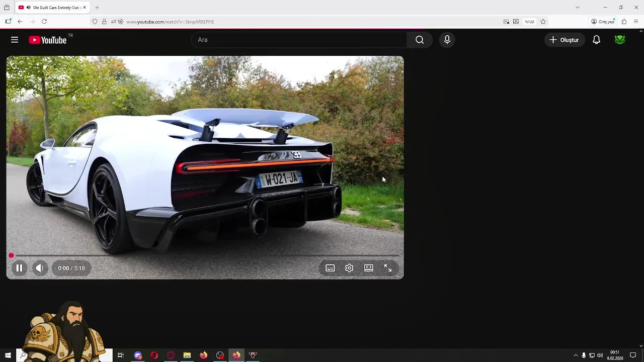This screenshot has width=644, height=362.
Task: Click the youtube.com address bar URL
Action: pos(170,22)
